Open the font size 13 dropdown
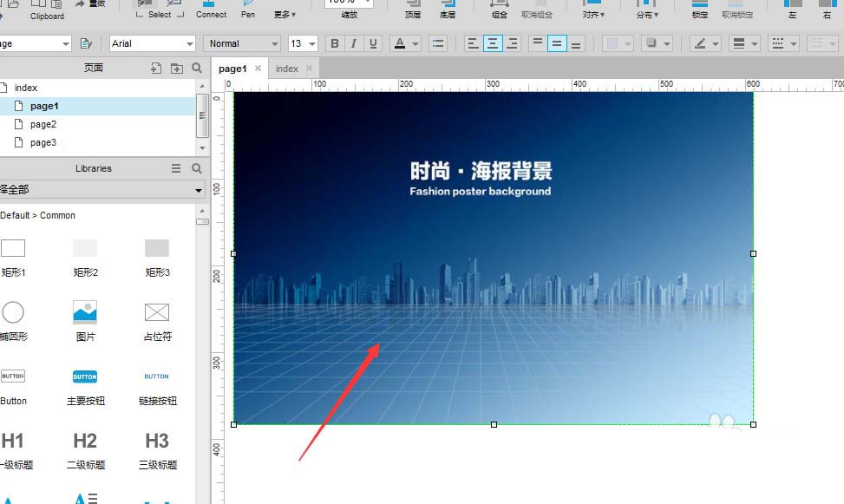 pos(303,43)
